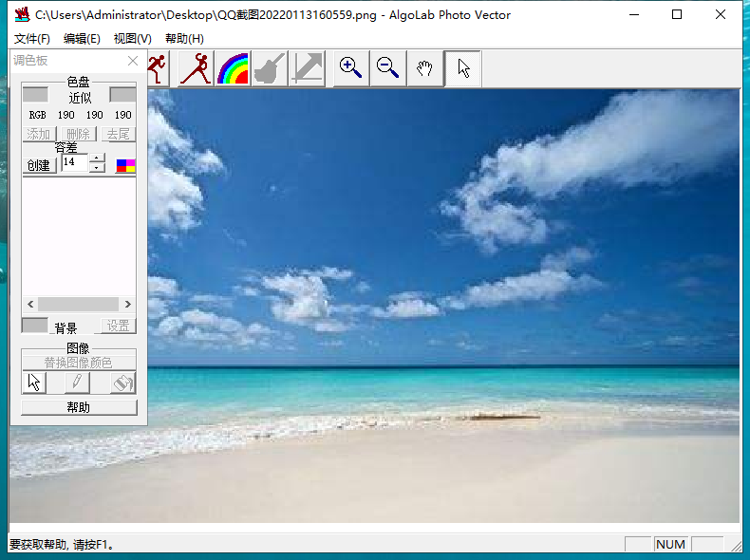Viewport: 750px width, 560px height.
Task: Click the 帮助 button in palette panel
Action: click(x=79, y=407)
